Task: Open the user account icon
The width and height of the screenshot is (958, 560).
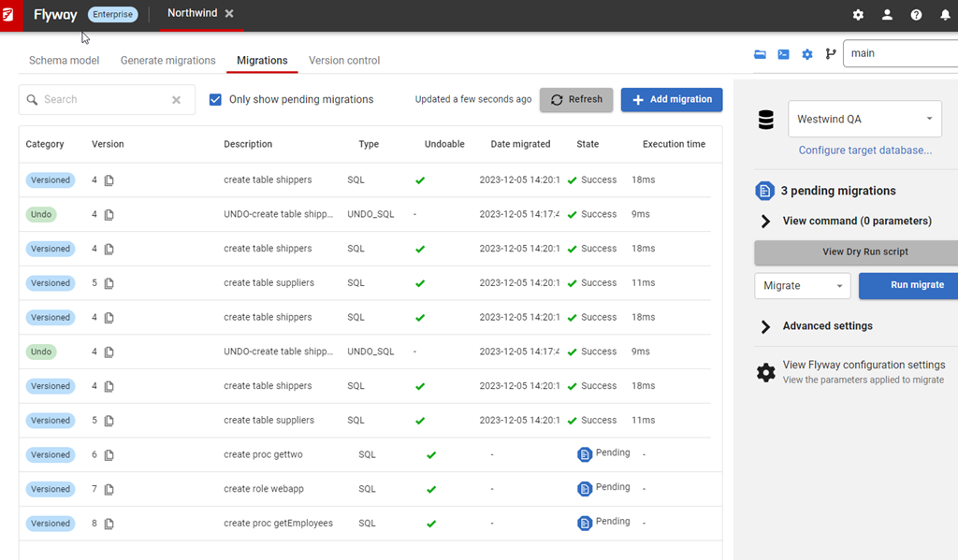Action: coord(887,15)
